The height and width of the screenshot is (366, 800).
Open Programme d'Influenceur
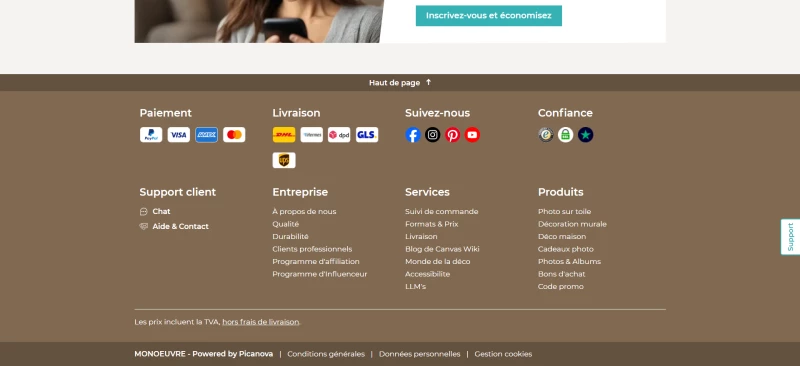pos(320,274)
